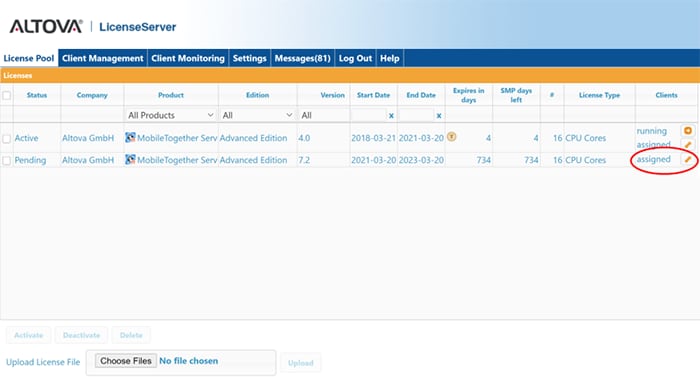Clear the Start Date filter with its x
Viewport: 700px width, 377px height.
pyautogui.click(x=391, y=116)
